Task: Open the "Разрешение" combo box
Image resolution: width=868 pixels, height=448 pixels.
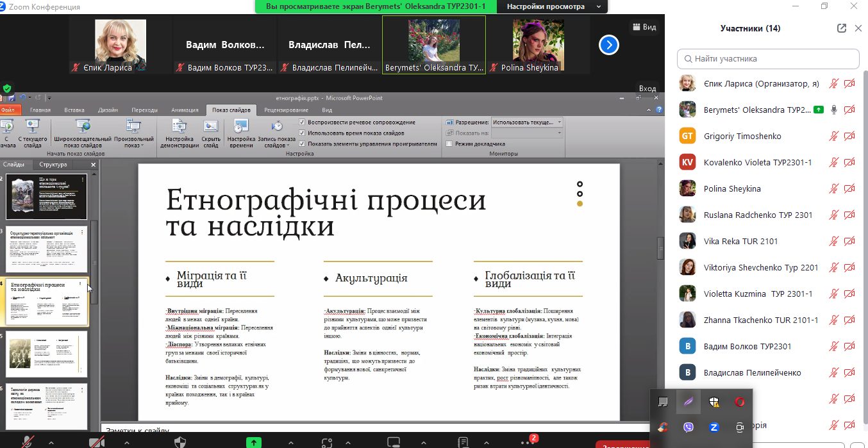Action: point(527,122)
